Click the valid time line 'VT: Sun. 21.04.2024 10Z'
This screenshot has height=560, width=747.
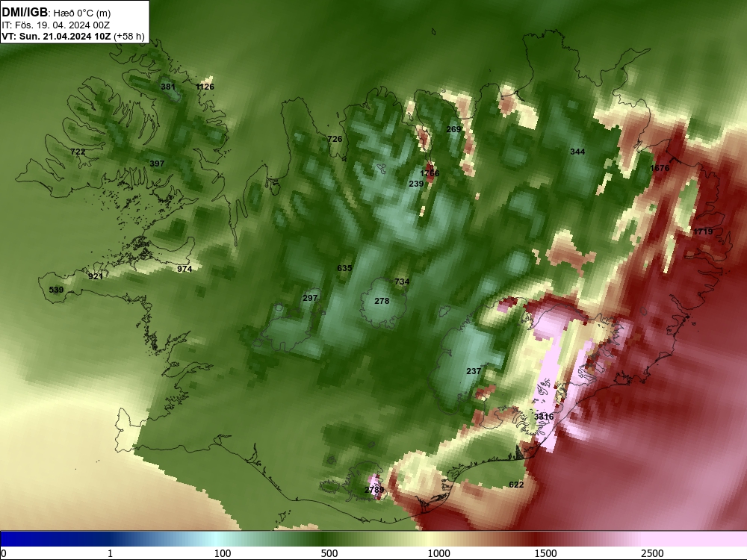pos(56,36)
